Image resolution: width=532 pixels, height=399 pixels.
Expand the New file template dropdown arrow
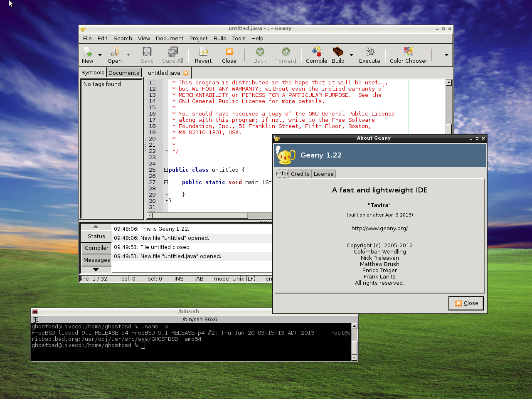pyautogui.click(x=100, y=55)
